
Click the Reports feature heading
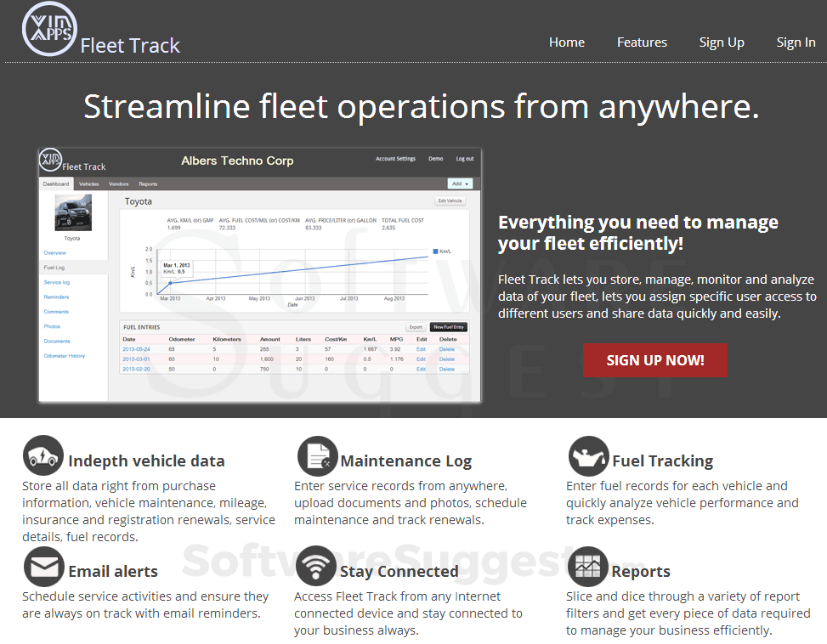click(x=641, y=572)
